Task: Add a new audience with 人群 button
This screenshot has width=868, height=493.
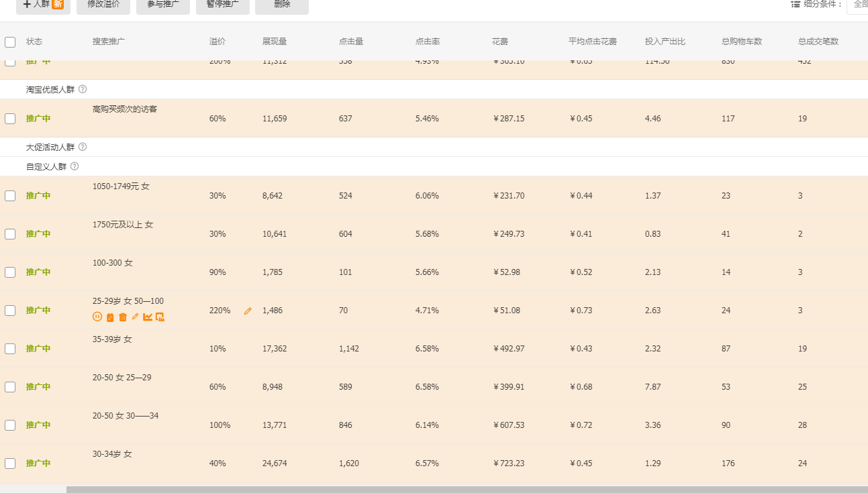Action: click(x=43, y=5)
